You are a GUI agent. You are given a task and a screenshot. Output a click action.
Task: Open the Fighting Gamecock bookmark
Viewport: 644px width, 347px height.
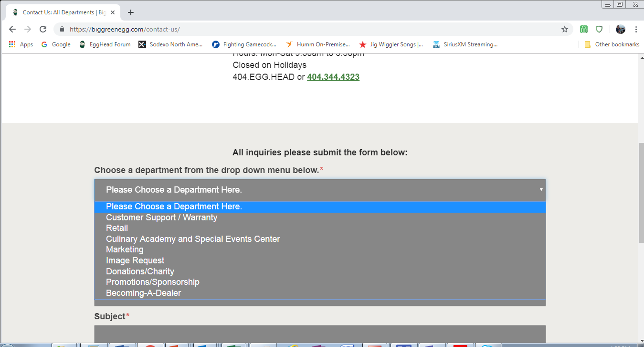click(x=244, y=44)
